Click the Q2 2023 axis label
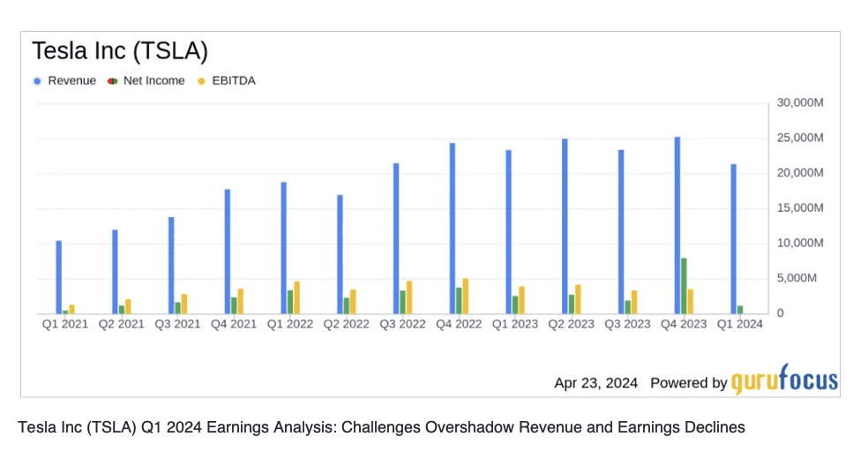The height and width of the screenshot is (459, 868). [x=572, y=324]
